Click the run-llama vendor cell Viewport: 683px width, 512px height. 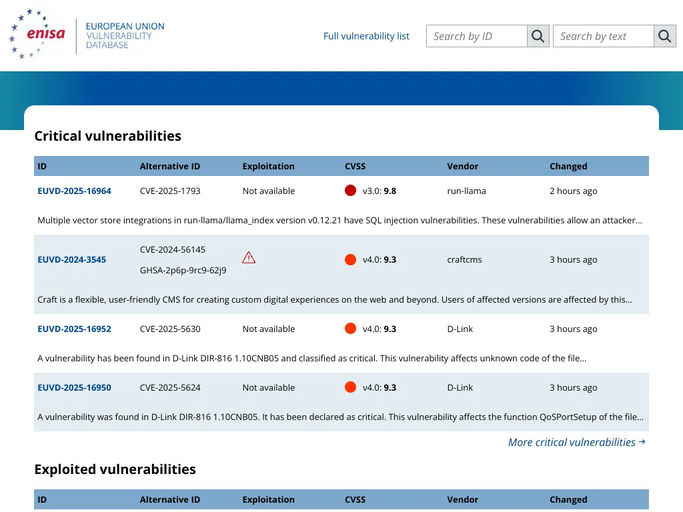(467, 191)
